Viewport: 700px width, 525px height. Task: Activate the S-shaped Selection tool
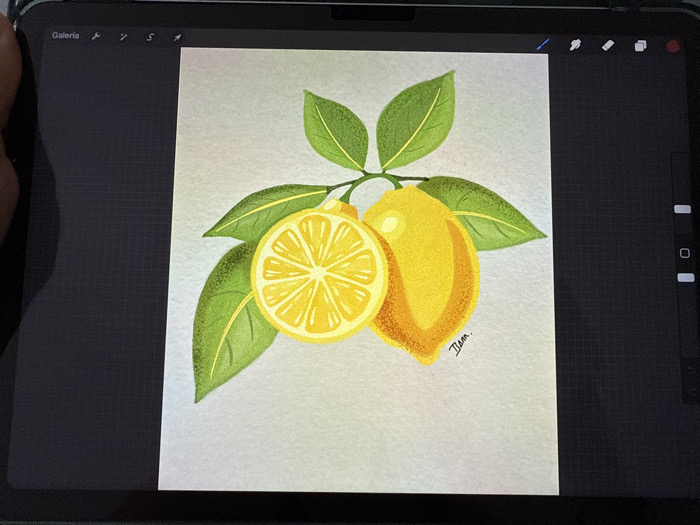click(150, 38)
